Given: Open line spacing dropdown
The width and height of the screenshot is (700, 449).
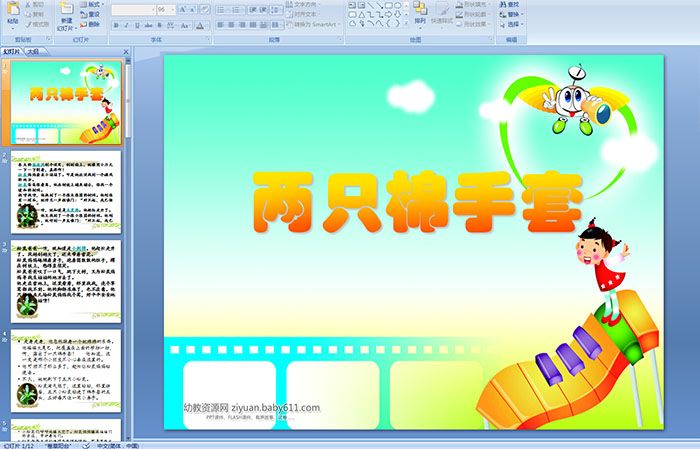Looking at the screenshot, I should pos(276,9).
